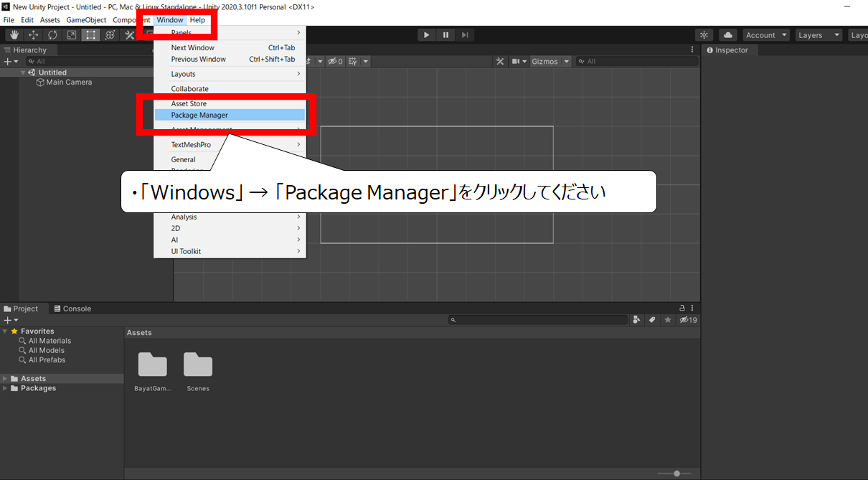Image resolution: width=868 pixels, height=480 pixels.
Task: Toggle hidden objects visibility counter in Scene
Action: [x=336, y=62]
